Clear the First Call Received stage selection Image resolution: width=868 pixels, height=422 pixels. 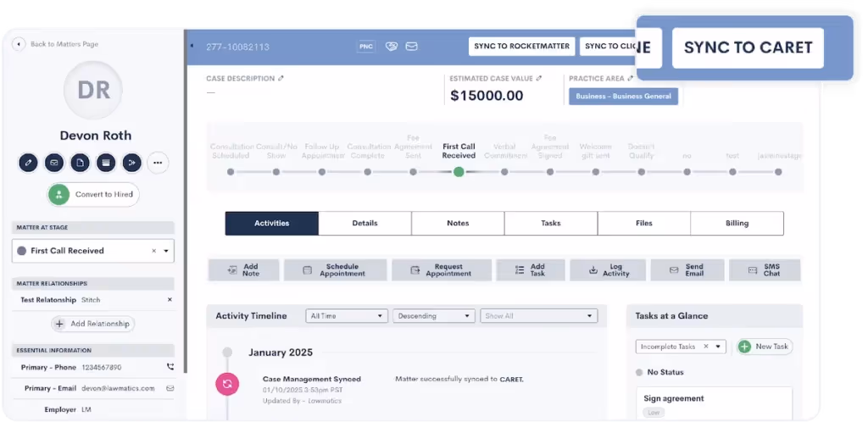click(x=154, y=251)
